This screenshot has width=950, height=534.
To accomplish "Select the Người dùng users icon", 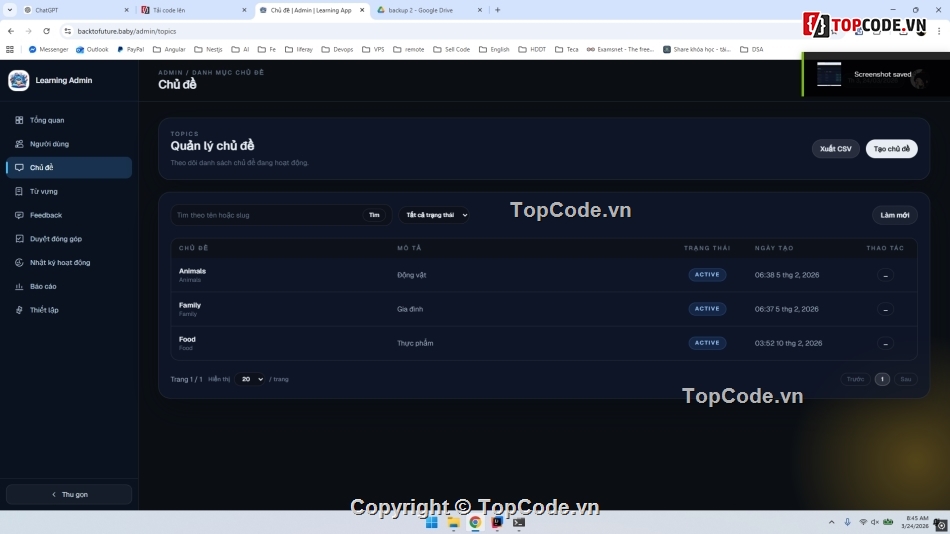I will coord(19,144).
